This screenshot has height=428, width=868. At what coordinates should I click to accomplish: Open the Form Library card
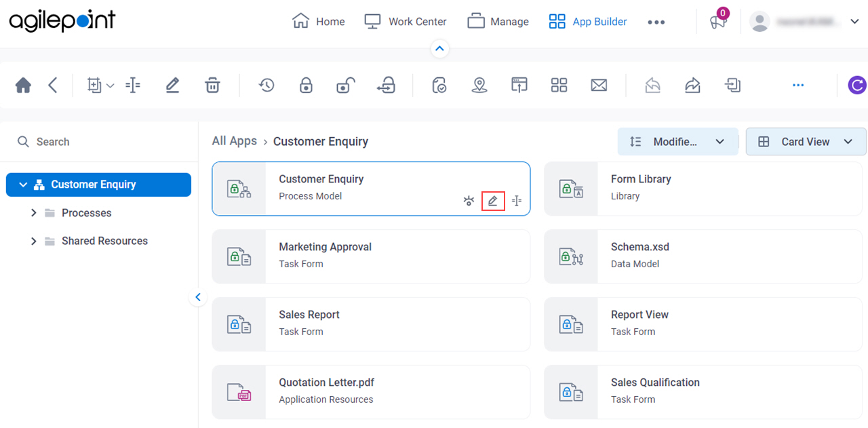click(703, 189)
